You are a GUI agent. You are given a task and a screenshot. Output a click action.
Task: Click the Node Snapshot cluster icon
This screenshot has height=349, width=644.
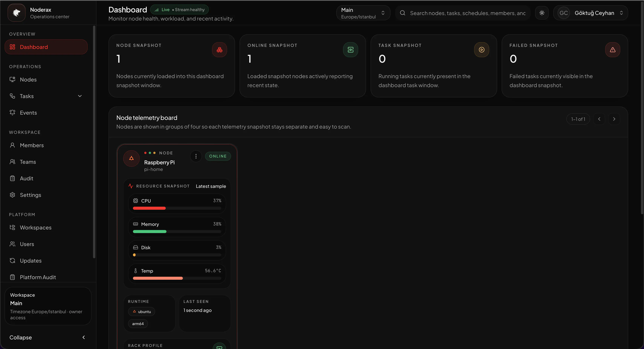point(220,50)
